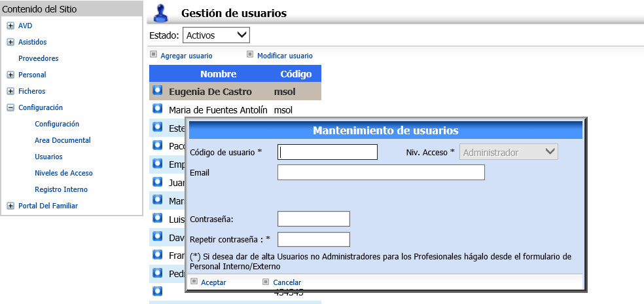Click the Cancelar button icon
This screenshot has width=644, height=304.
point(266,282)
